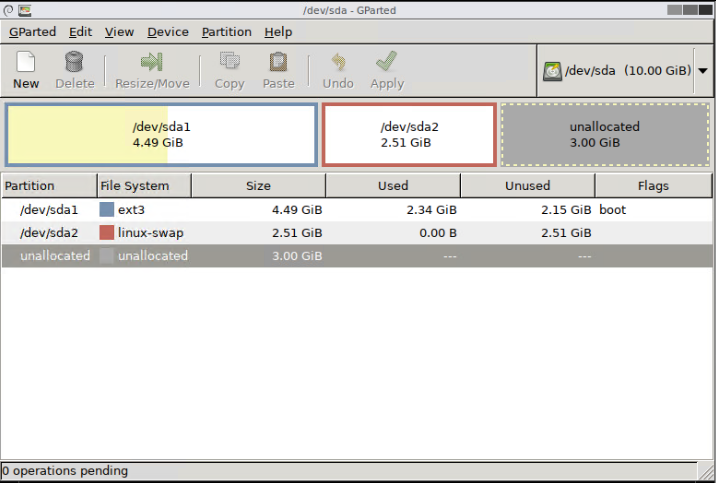Click the Copy toolbar icon

(230, 61)
